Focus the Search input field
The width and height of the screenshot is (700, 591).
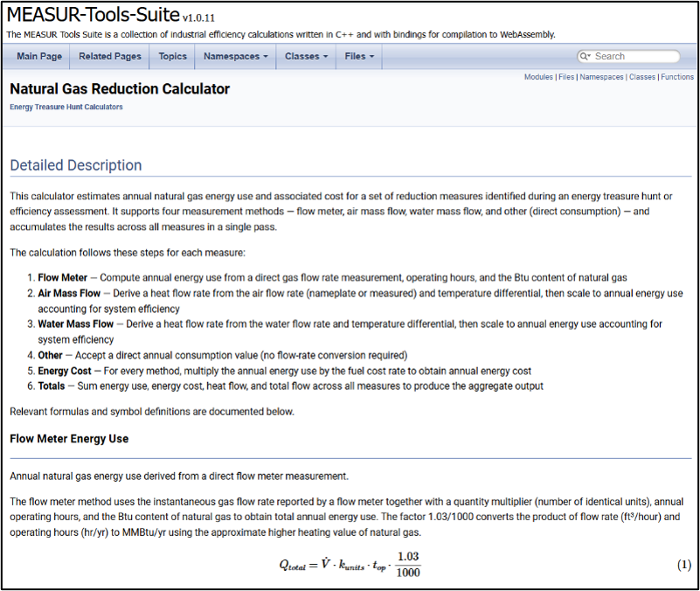click(x=628, y=56)
